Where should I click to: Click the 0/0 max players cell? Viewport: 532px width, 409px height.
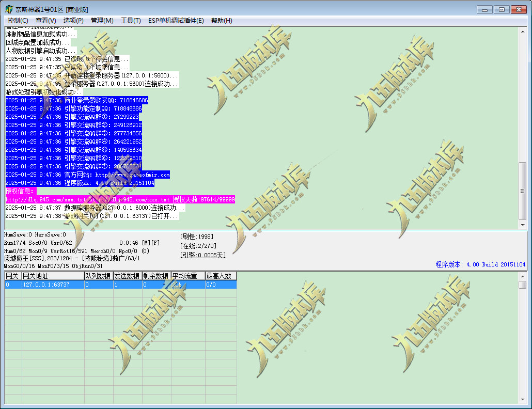pos(221,285)
